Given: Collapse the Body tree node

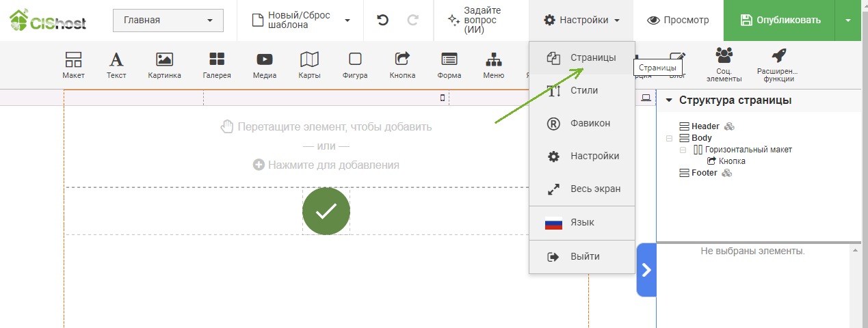Looking at the screenshot, I should (669, 138).
